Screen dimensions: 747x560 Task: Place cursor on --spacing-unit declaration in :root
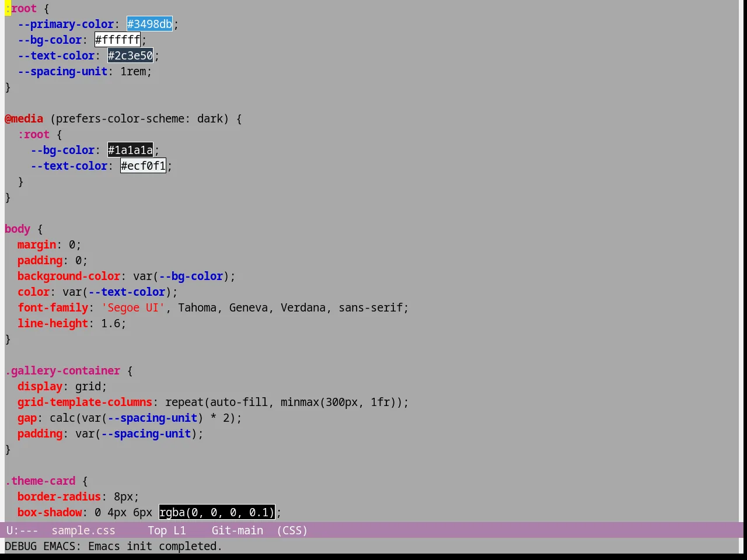[x=62, y=71]
